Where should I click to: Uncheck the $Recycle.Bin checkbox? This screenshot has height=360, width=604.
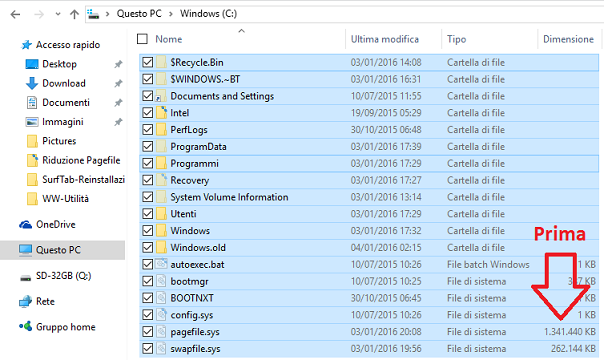[x=148, y=62]
